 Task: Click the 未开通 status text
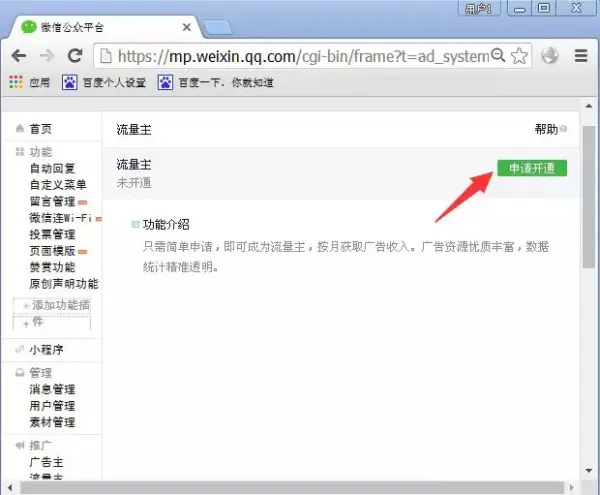134,183
